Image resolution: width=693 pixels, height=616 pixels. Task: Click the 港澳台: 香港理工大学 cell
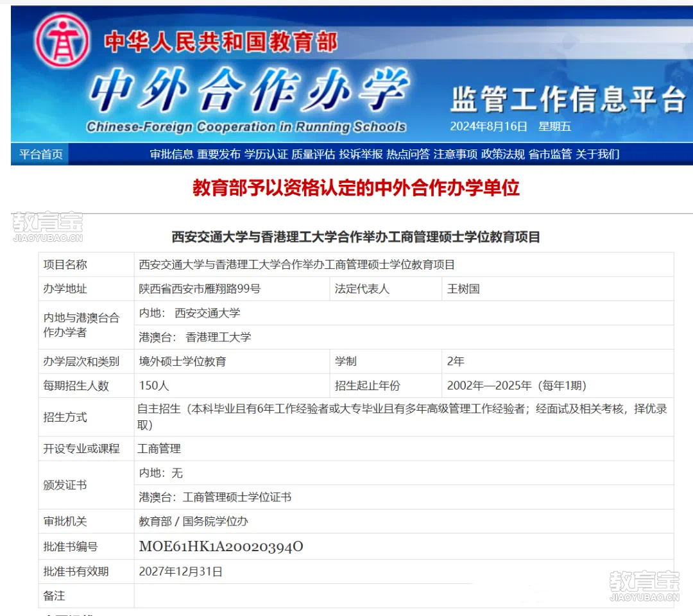[x=404, y=338]
